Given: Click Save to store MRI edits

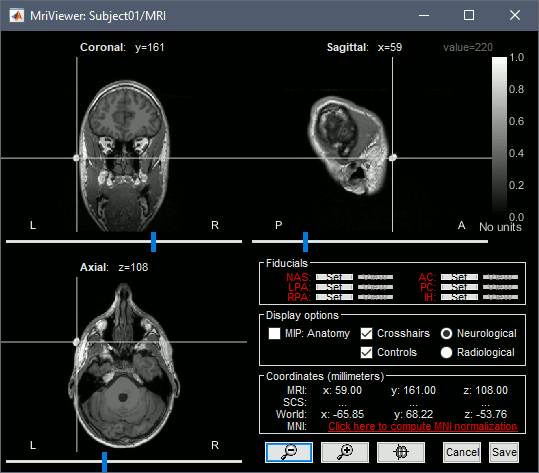Looking at the screenshot, I should (504, 452).
